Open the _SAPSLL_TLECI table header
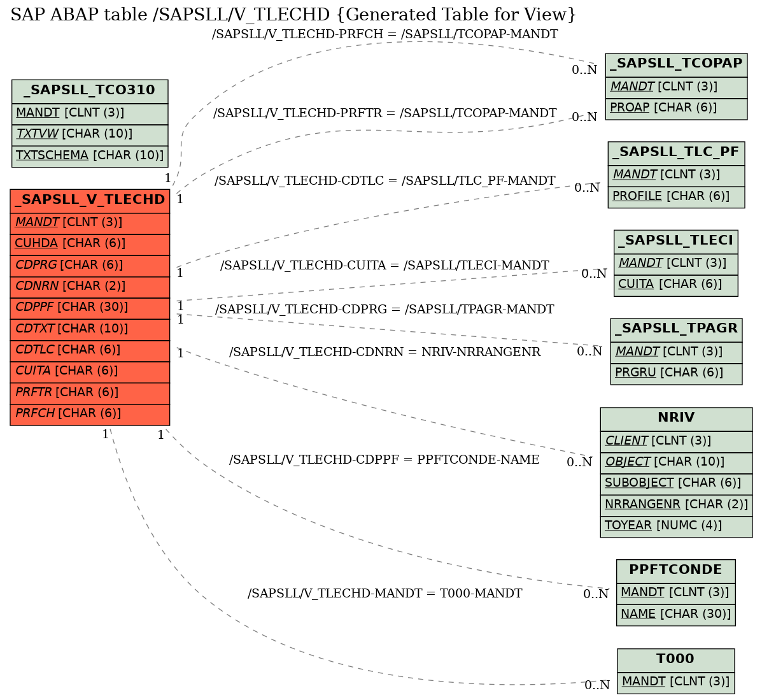 676,241
